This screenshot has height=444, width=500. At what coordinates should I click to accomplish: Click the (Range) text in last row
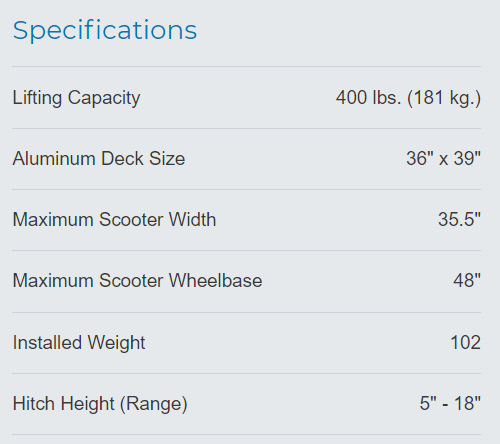click(154, 404)
